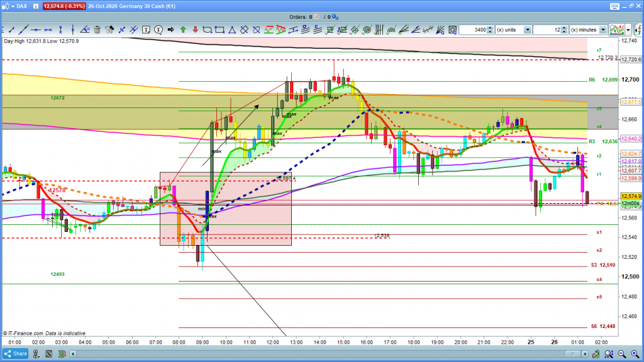Image resolution: width=644 pixels, height=362 pixels.
Task: Select the speech bubble text comment tool
Action: 158,30
